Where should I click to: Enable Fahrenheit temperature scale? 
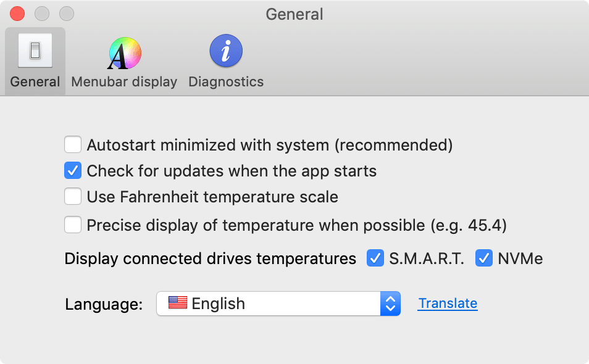[x=73, y=196]
